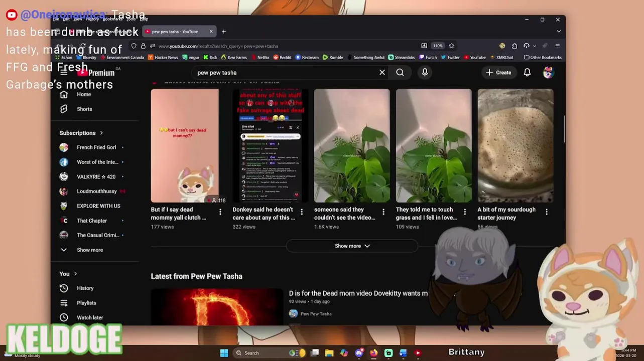Clear the YouTube search box text
Screen dimensions: 644x361
[x=382, y=72]
